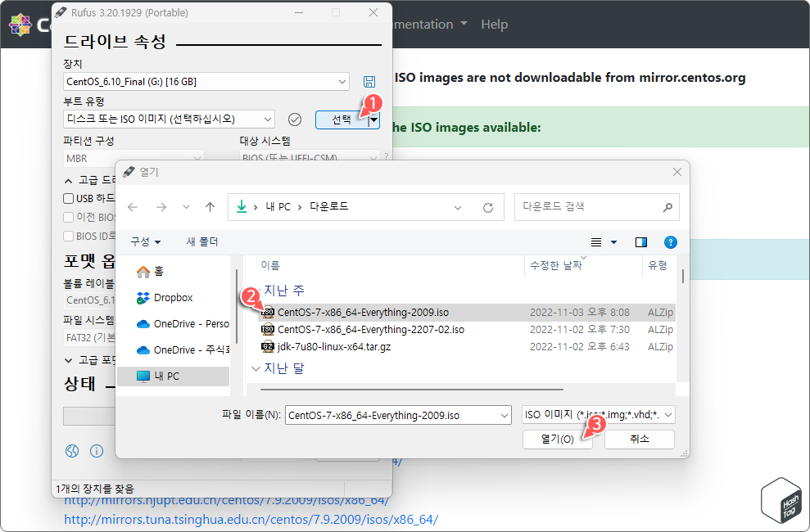The height and width of the screenshot is (532, 810).
Task: Open the 파일 이름 combo dropdown
Action: (505, 416)
